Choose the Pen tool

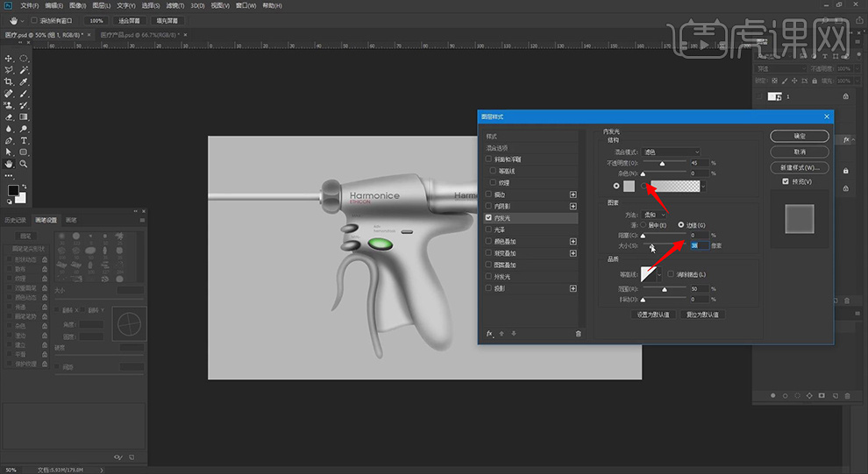tap(9, 140)
